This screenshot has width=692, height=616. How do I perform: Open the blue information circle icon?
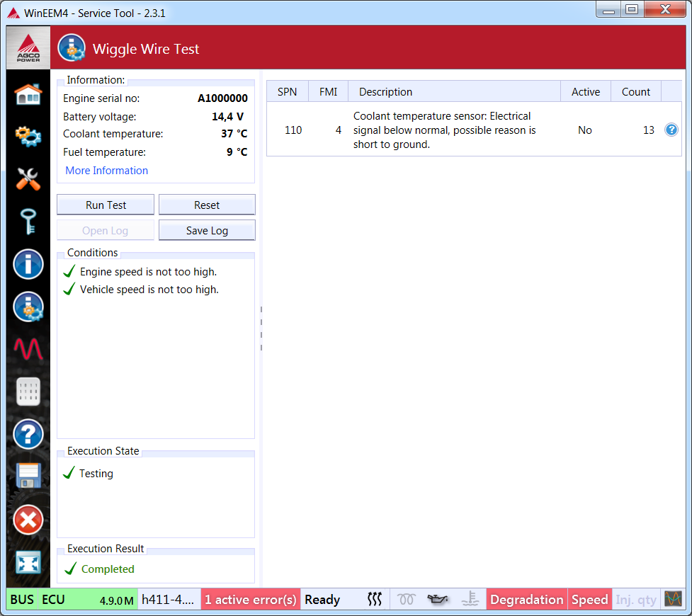[x=28, y=265]
